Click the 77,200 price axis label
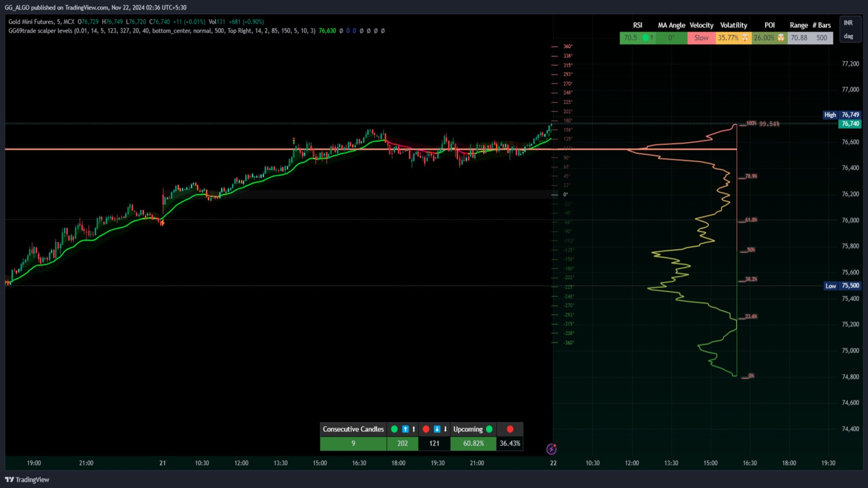 (850, 64)
